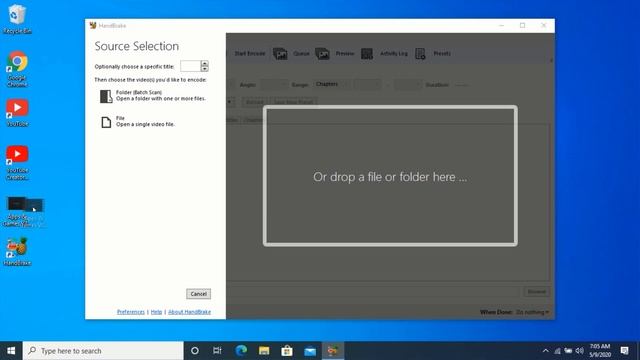Open the HandBrake desktop shortcut
Image resolution: width=640 pixels, height=360 pixels.
click(x=17, y=252)
